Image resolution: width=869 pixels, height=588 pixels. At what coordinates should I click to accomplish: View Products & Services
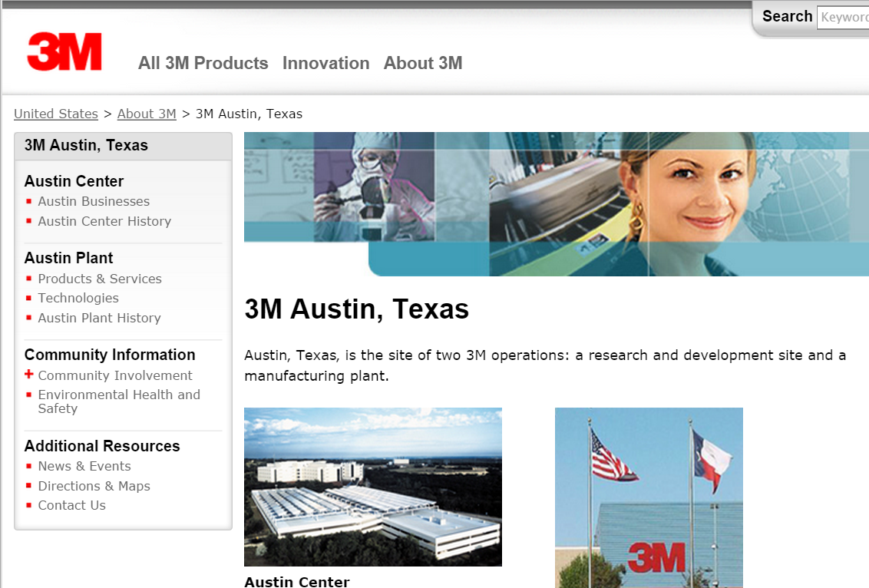pos(100,279)
